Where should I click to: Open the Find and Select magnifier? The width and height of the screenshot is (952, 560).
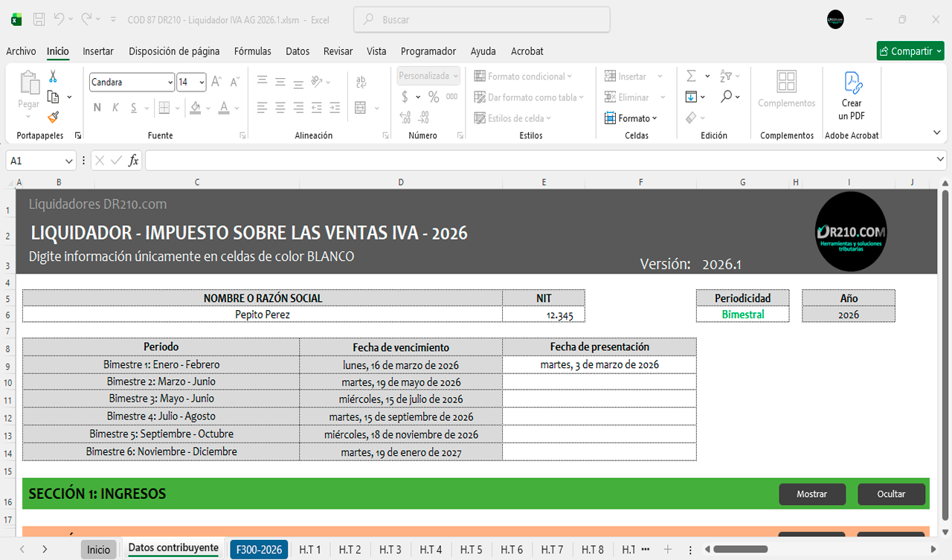point(726,97)
